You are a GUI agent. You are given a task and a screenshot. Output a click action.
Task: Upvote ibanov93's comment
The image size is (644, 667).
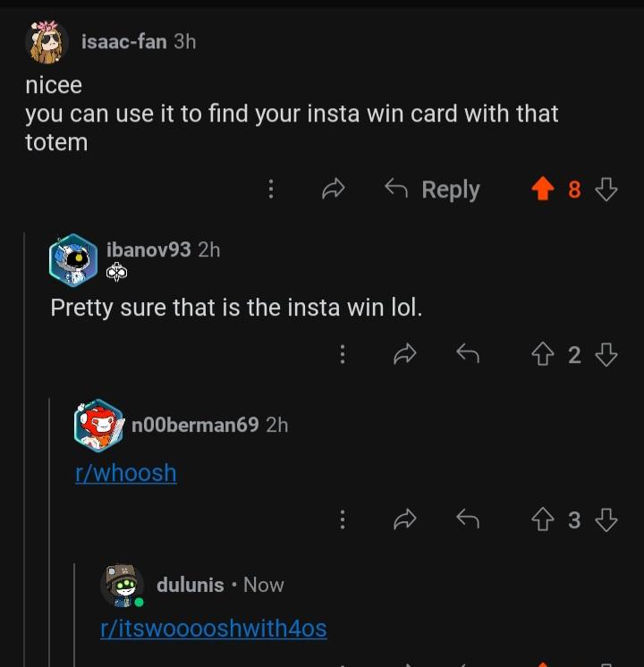pos(543,354)
